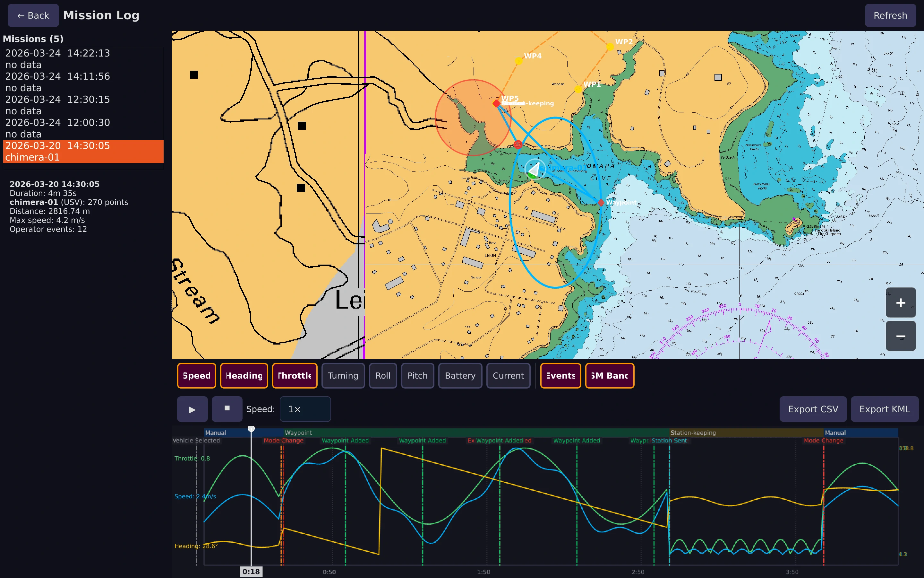The height and width of the screenshot is (578, 924).
Task: Start playback with the play button
Action: click(x=192, y=409)
